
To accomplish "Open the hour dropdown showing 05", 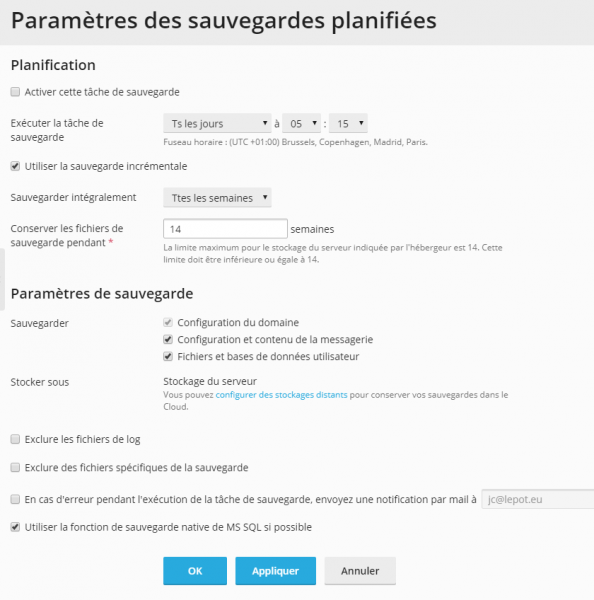I will point(301,123).
